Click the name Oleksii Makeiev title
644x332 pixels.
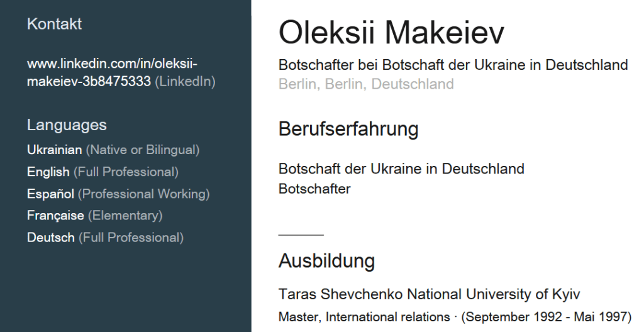pos(391,33)
